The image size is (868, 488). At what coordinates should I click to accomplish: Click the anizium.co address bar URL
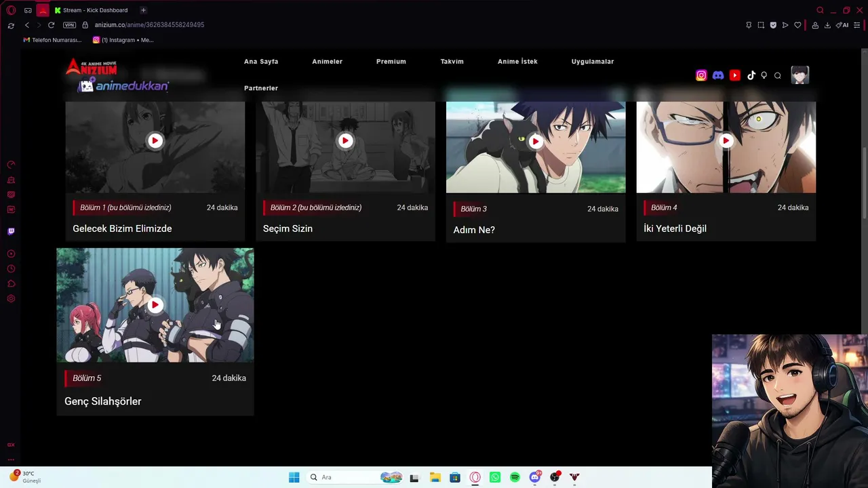[x=149, y=25]
